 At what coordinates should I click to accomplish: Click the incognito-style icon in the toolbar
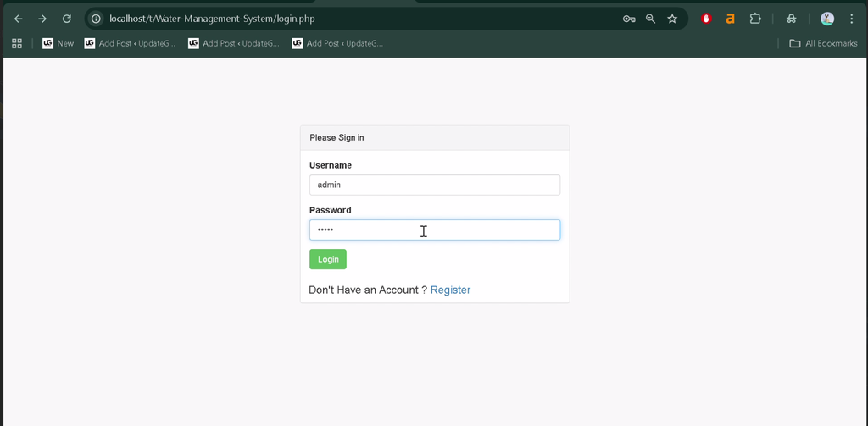791,19
